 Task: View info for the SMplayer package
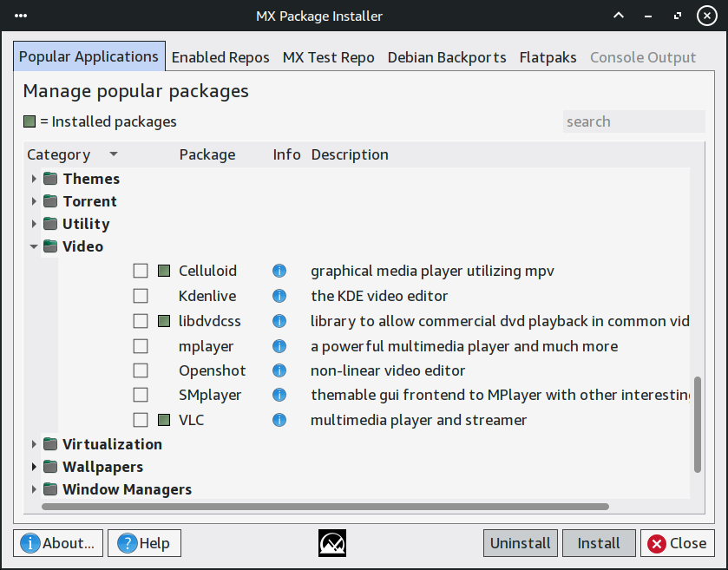point(279,395)
